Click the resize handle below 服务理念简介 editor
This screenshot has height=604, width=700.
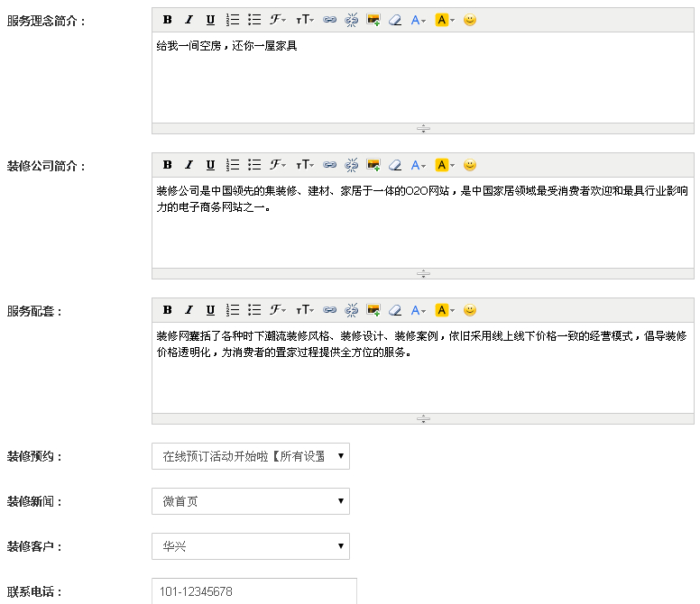tap(423, 129)
